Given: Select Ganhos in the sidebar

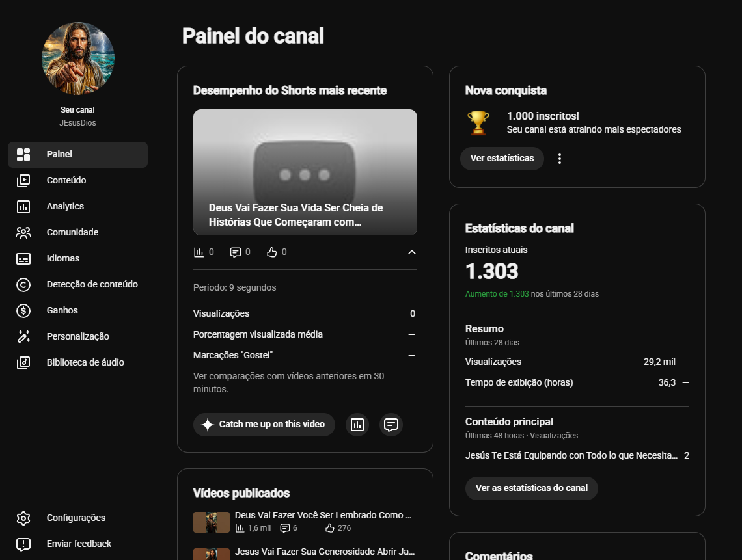Looking at the screenshot, I should [x=77, y=311].
